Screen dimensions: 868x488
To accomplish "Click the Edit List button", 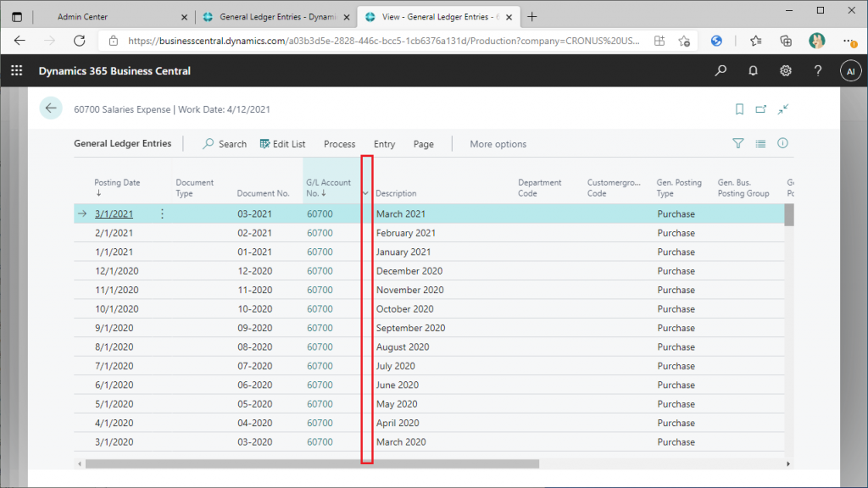I will [x=282, y=144].
